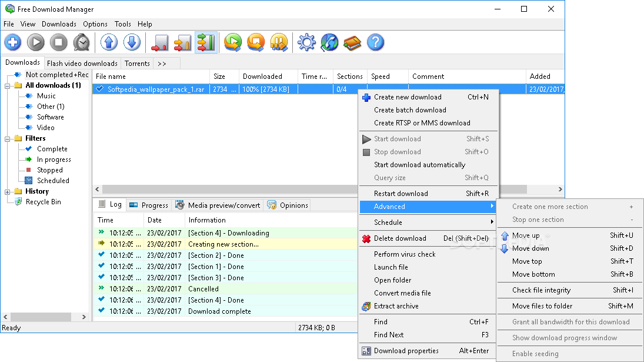Viewport: 644px width, 362px height.
Task: Click the Information column header in log
Action: (x=271, y=220)
